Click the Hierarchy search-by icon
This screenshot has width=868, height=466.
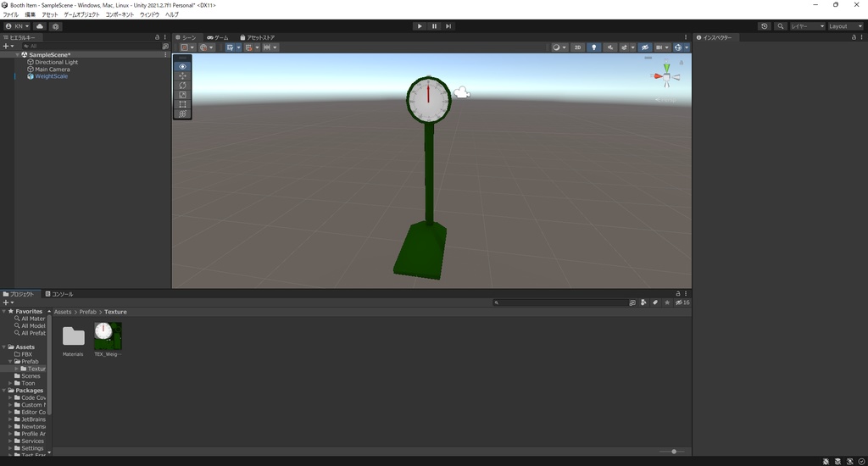(x=165, y=47)
